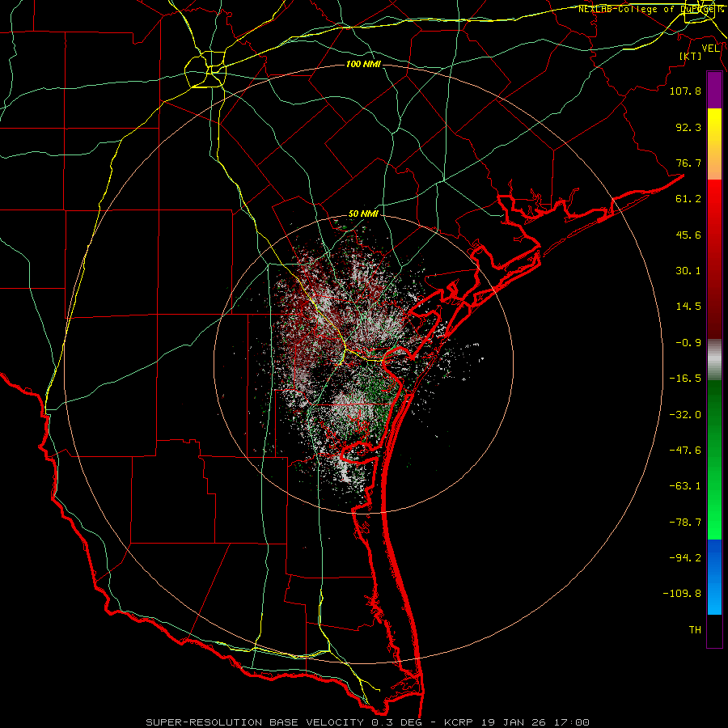Click the 76.7 velocity scale value
The height and width of the screenshot is (728, 728).
pos(688,163)
